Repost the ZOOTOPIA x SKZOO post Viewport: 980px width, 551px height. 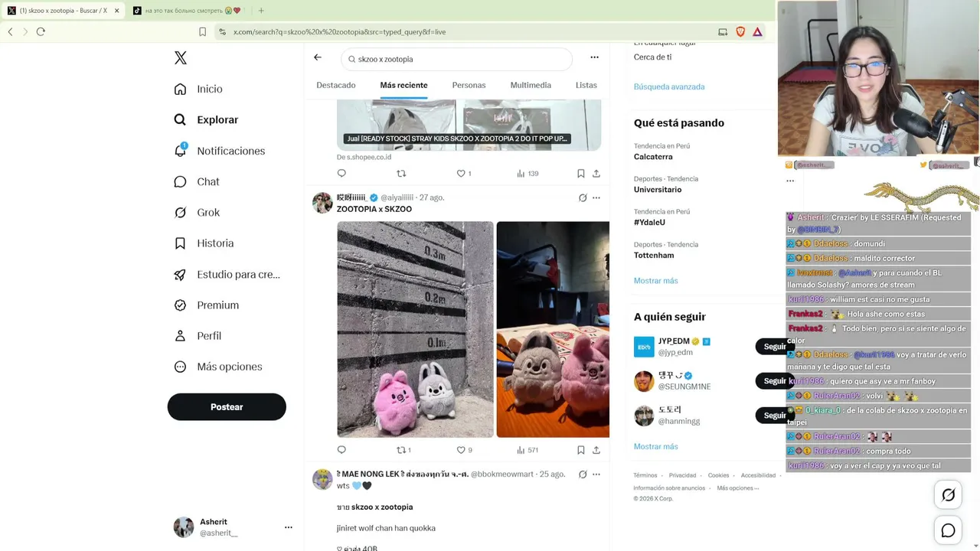tap(403, 450)
